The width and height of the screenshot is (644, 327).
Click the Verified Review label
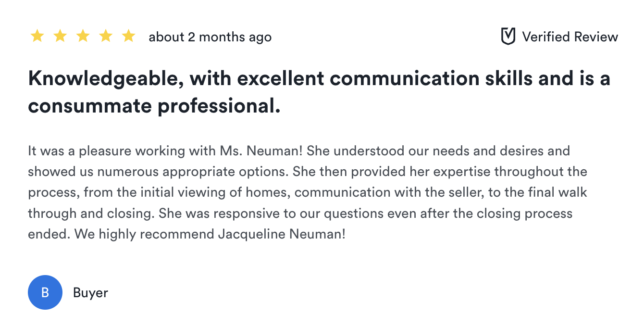(x=570, y=37)
